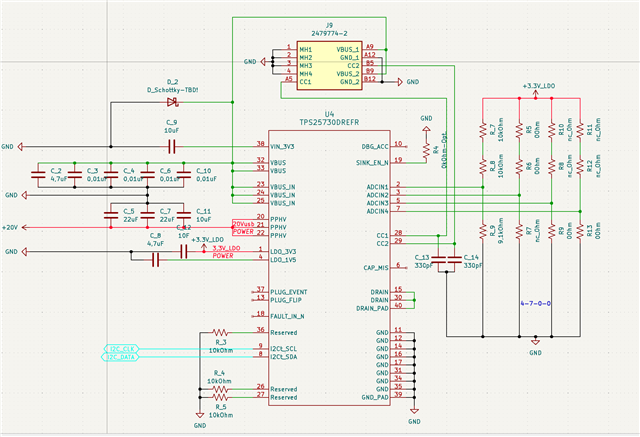Select capacitor symbol C_4
Screen dimensions: 640x437
(111, 175)
